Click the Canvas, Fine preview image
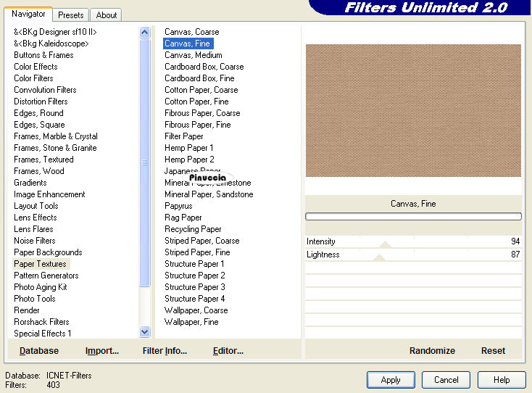The width and height of the screenshot is (532, 393). pyautogui.click(x=413, y=111)
